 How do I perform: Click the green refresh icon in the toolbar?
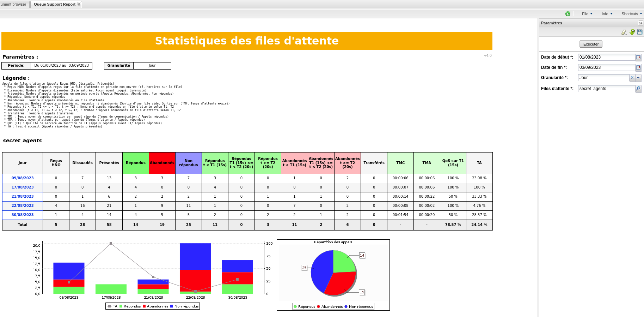pyautogui.click(x=568, y=14)
